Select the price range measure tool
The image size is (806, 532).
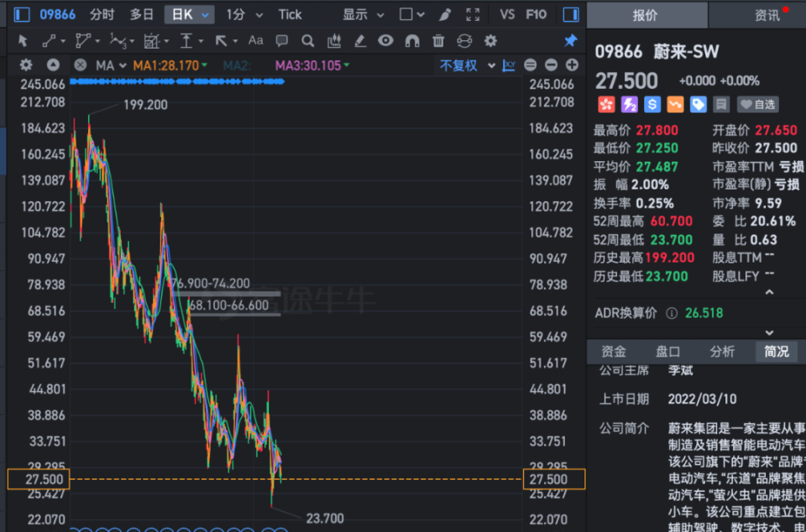coord(186,40)
